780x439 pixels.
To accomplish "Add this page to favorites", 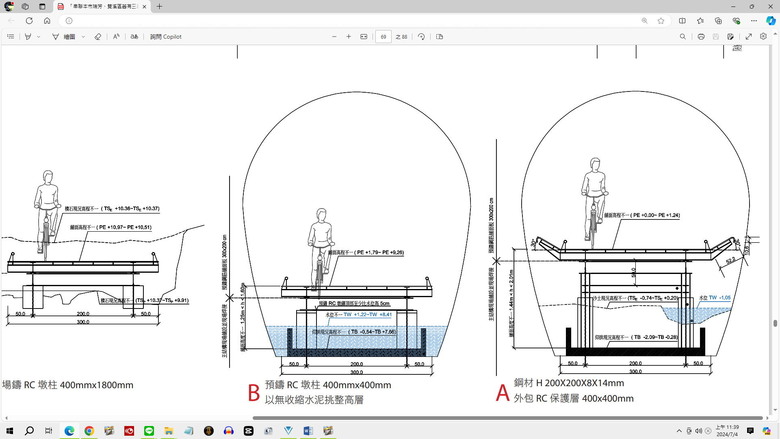I will pyautogui.click(x=661, y=20).
